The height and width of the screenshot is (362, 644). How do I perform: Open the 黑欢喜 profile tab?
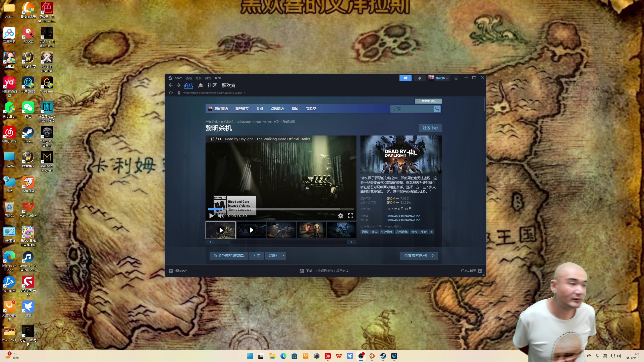click(228, 85)
